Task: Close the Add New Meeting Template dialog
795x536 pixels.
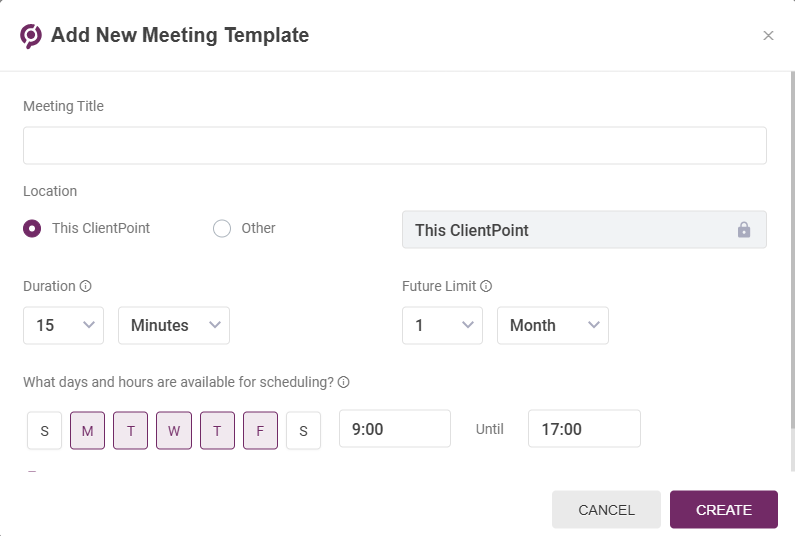Action: [768, 35]
